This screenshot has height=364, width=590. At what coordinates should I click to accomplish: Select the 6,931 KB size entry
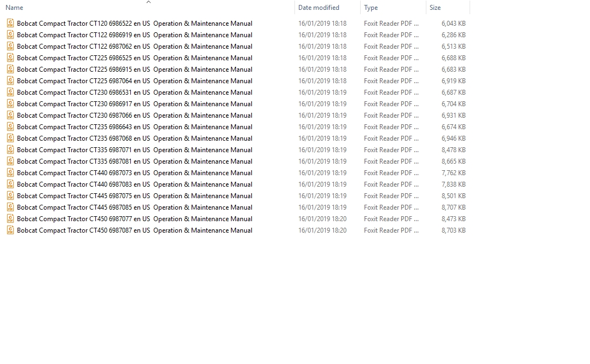453,115
